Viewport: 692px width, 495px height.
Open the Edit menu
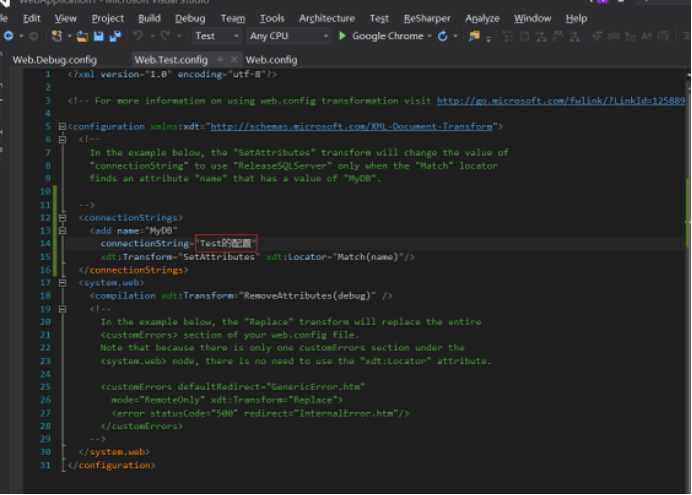pos(31,19)
